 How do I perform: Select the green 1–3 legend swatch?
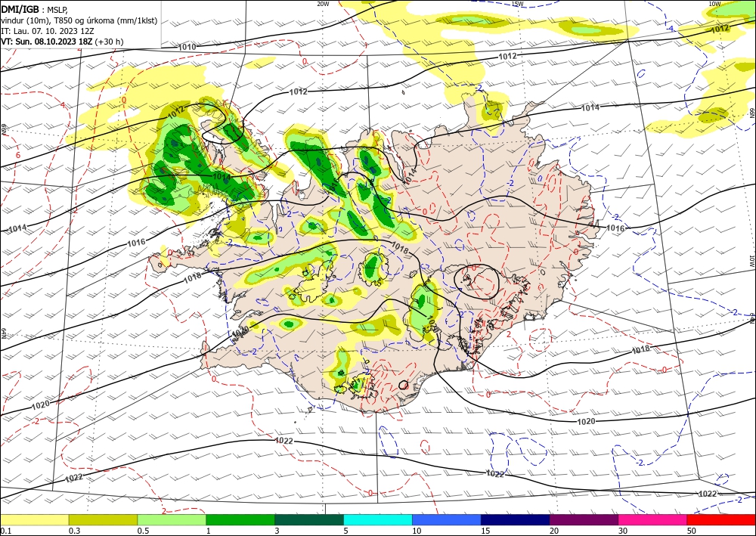[x=240, y=519]
